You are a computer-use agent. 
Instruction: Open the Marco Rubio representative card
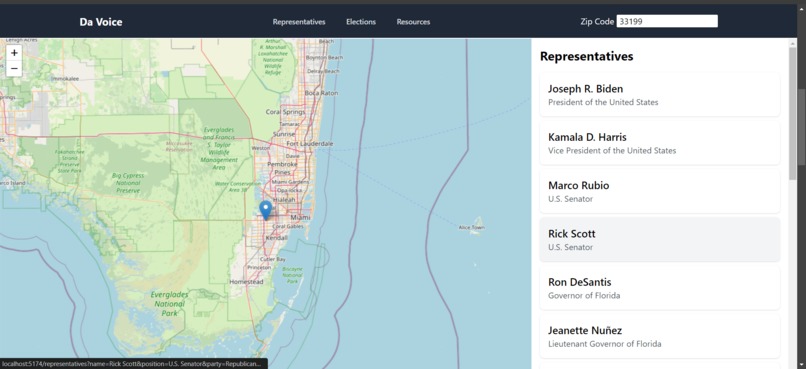(660, 191)
